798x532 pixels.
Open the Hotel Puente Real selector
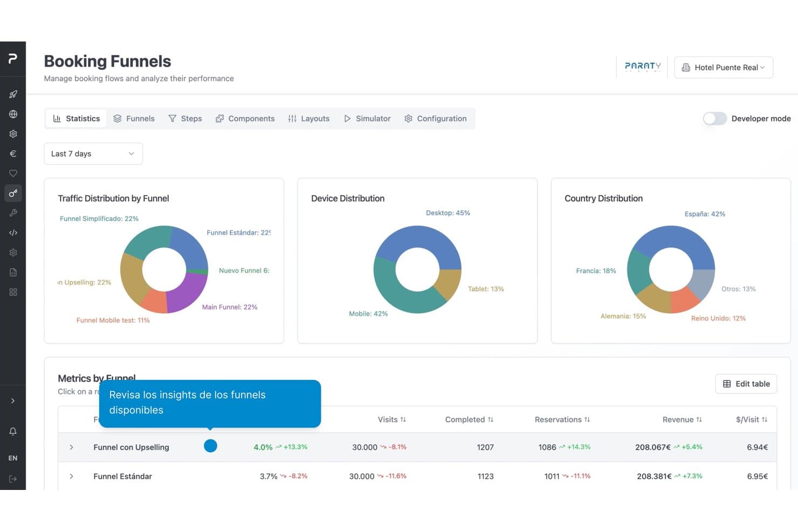(724, 67)
